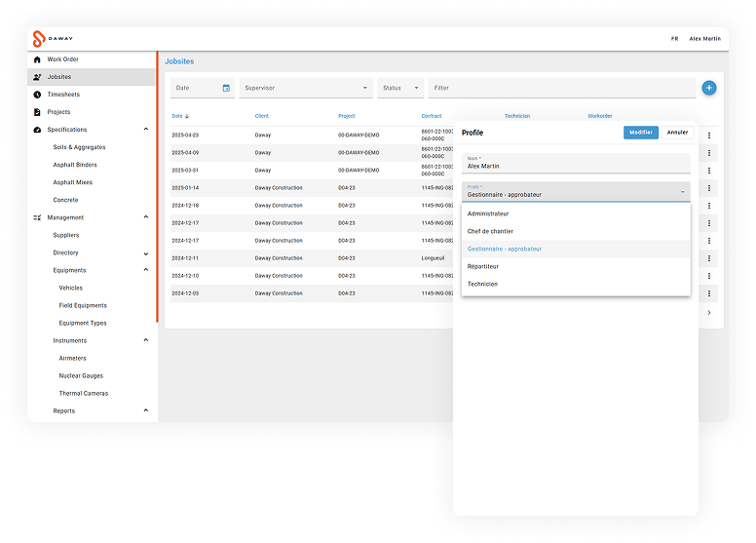Switch language with the FR button
Image resolution: width=756 pixels, height=543 pixels.
[674, 39]
